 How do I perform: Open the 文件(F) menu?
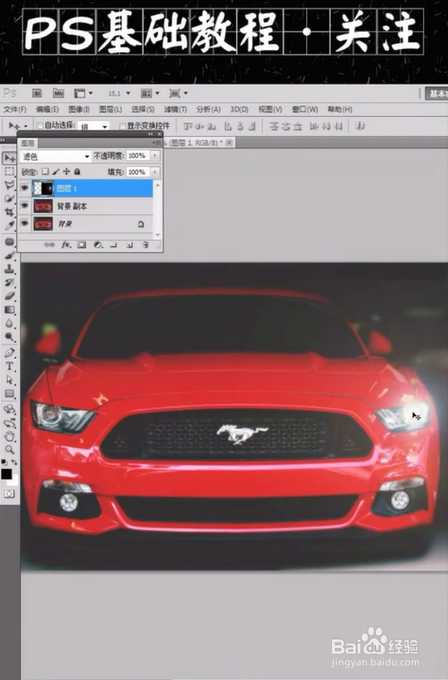pos(15,110)
